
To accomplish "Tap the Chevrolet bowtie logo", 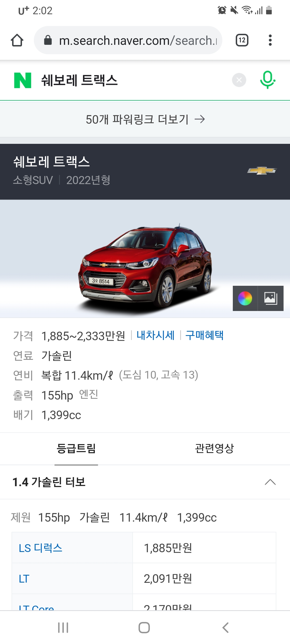I will (x=262, y=171).
